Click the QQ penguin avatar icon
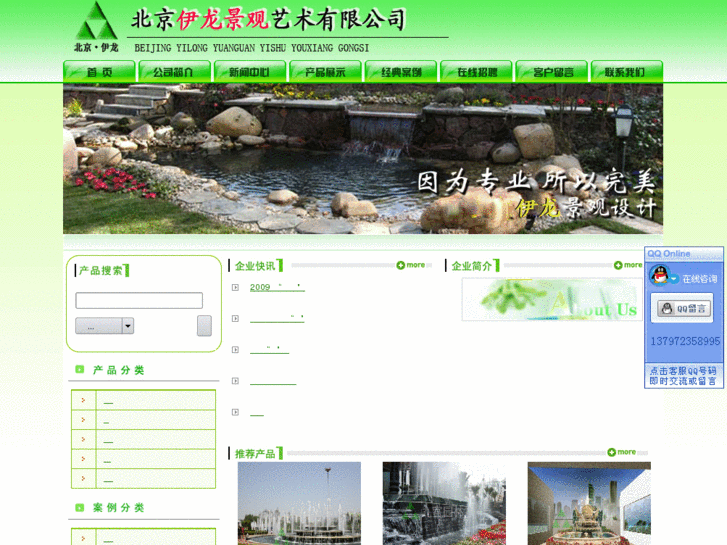This screenshot has height=545, width=727. click(659, 275)
